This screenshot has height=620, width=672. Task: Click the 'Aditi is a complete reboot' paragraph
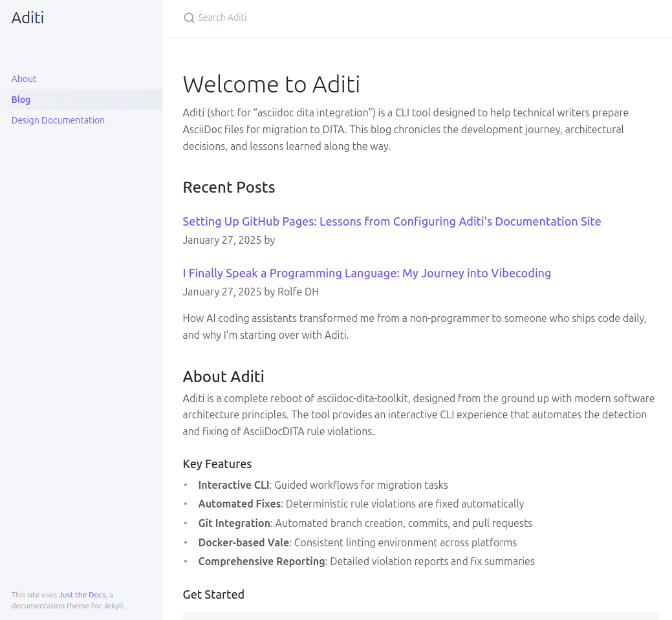(x=418, y=415)
